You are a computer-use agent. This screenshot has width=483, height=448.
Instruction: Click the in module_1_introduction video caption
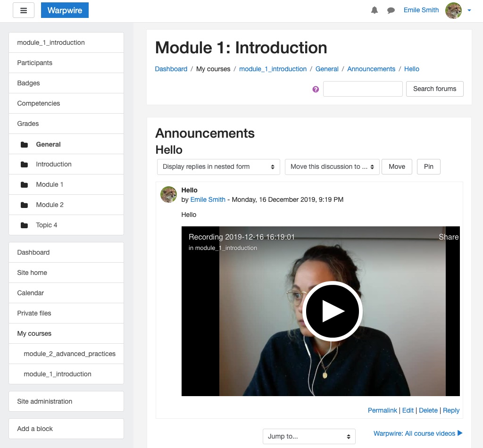click(223, 248)
